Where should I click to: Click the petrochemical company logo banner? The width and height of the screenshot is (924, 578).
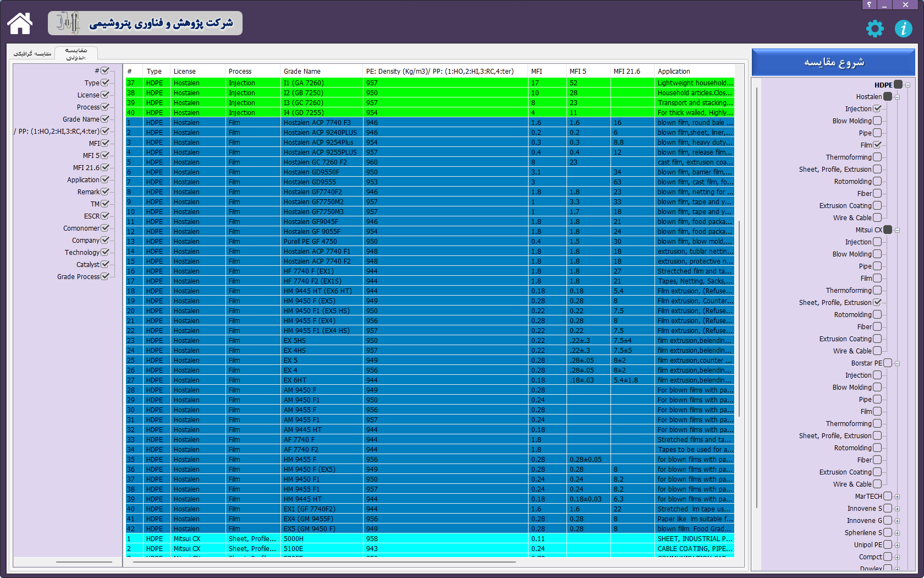(145, 23)
